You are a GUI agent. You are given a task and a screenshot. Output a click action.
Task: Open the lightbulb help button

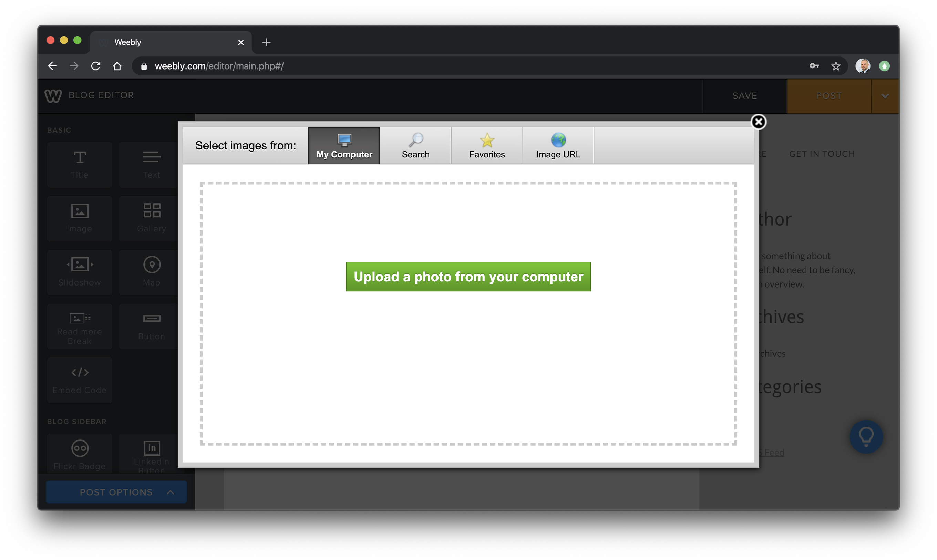tap(866, 437)
